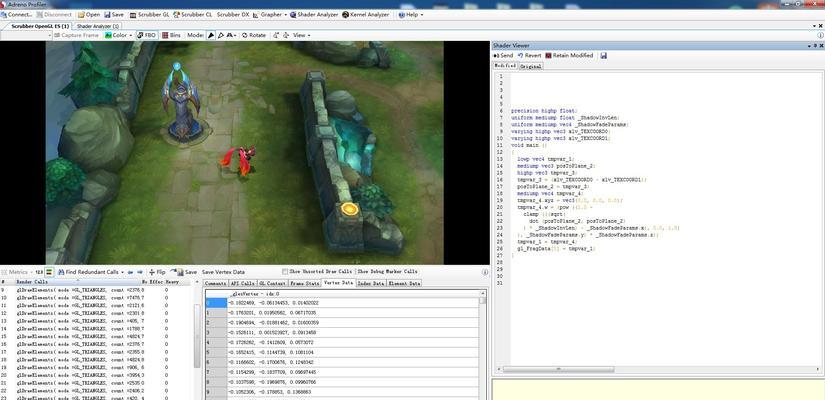Click the info icon beside the tabs

click(x=485, y=272)
